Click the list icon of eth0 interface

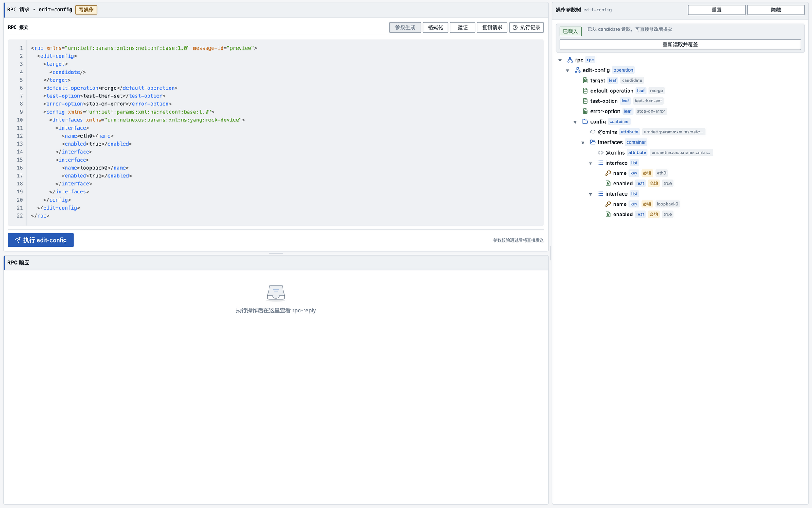(601, 163)
